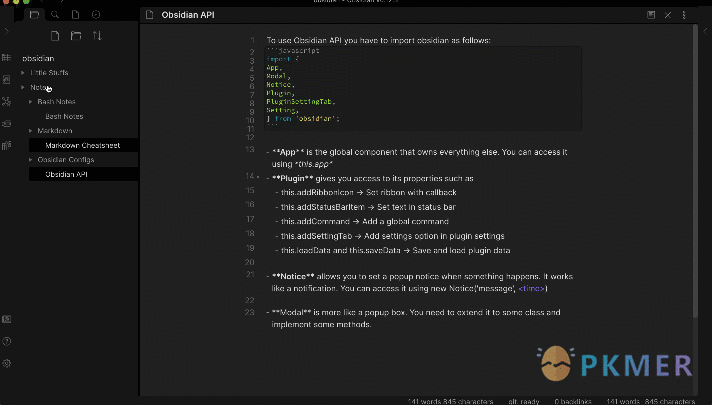
Task: Click 0 backlinks in status bar
Action: (x=573, y=401)
